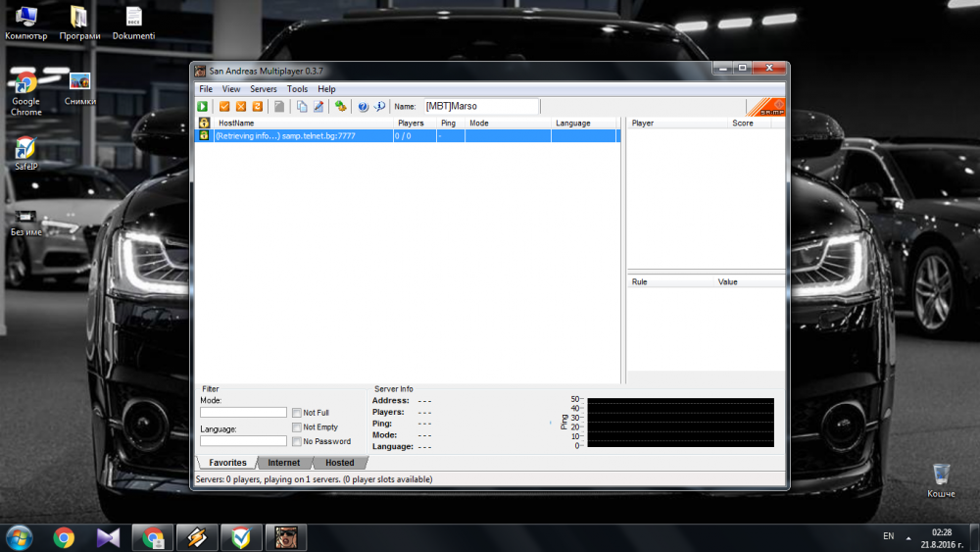Open the Кошче recycle bin
This screenshot has width=980, height=552.
[x=941, y=480]
